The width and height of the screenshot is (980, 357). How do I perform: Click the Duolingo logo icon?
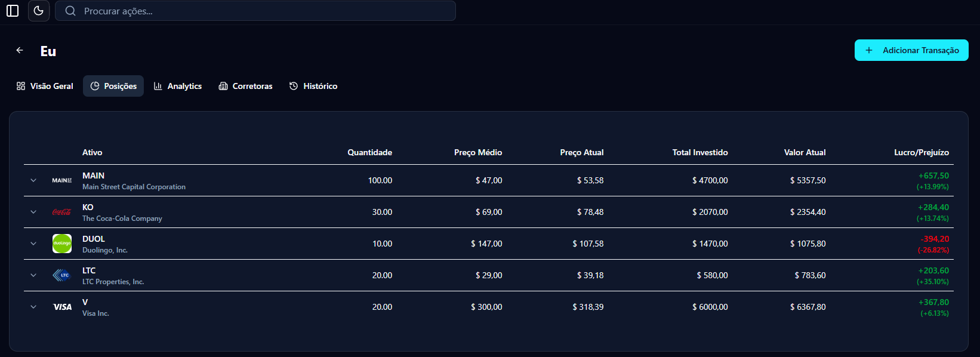(62, 244)
